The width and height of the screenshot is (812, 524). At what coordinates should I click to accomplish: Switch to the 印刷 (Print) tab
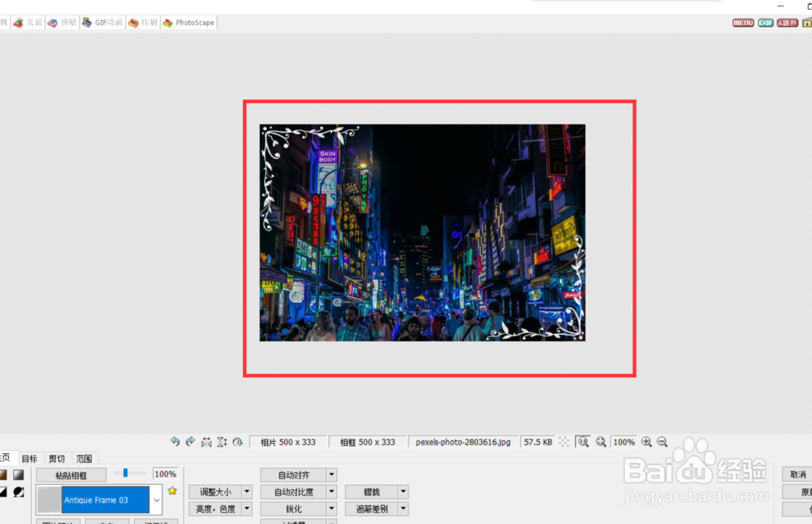143,22
